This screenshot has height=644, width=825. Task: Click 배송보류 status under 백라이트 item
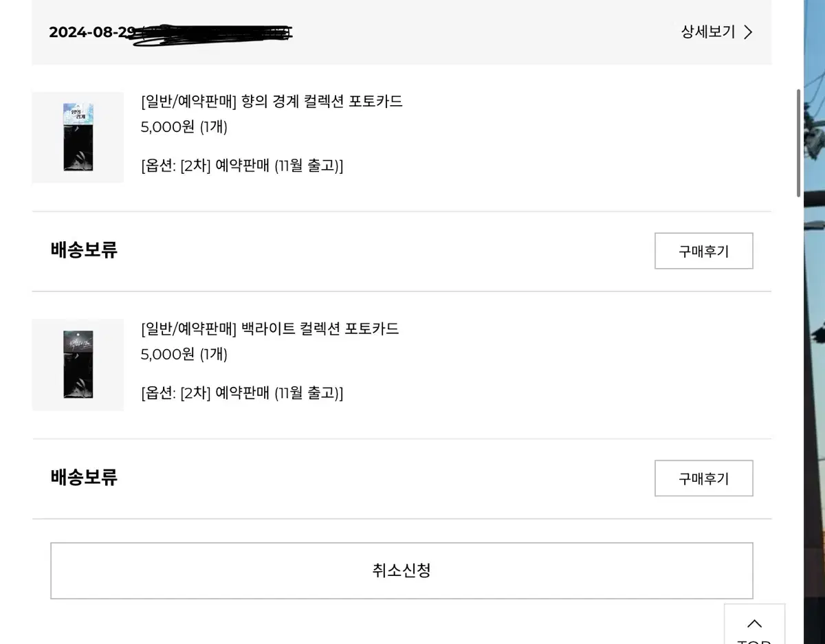(84, 477)
